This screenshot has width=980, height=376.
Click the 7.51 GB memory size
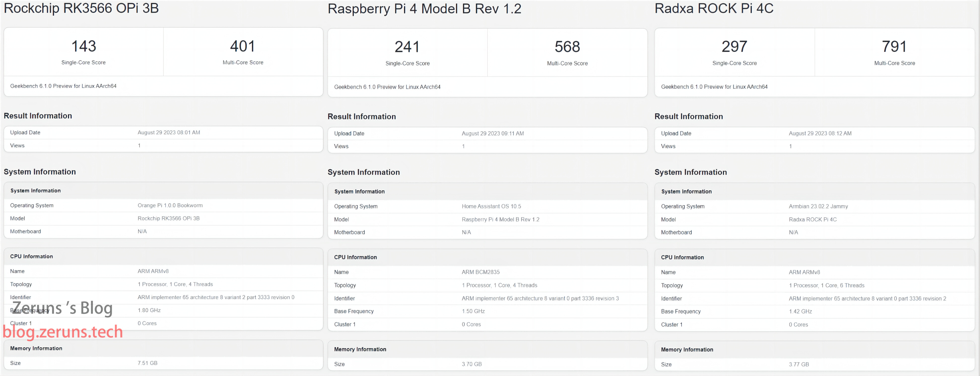147,363
